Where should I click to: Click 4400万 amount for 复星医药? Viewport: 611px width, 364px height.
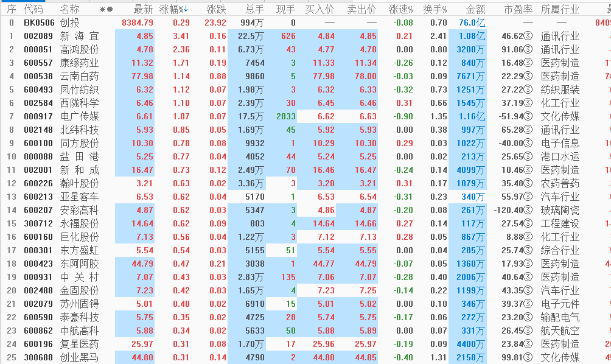pyautogui.click(x=470, y=344)
